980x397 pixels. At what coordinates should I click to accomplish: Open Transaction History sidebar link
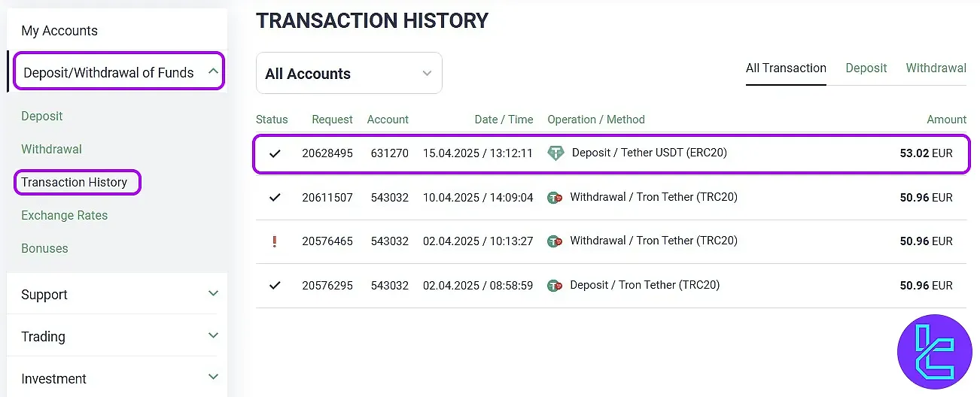click(75, 182)
